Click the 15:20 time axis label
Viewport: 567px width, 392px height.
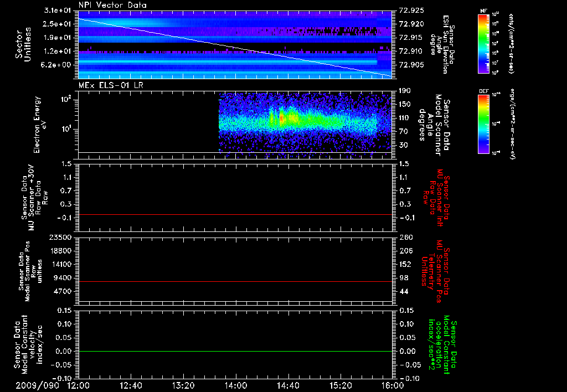341,386
